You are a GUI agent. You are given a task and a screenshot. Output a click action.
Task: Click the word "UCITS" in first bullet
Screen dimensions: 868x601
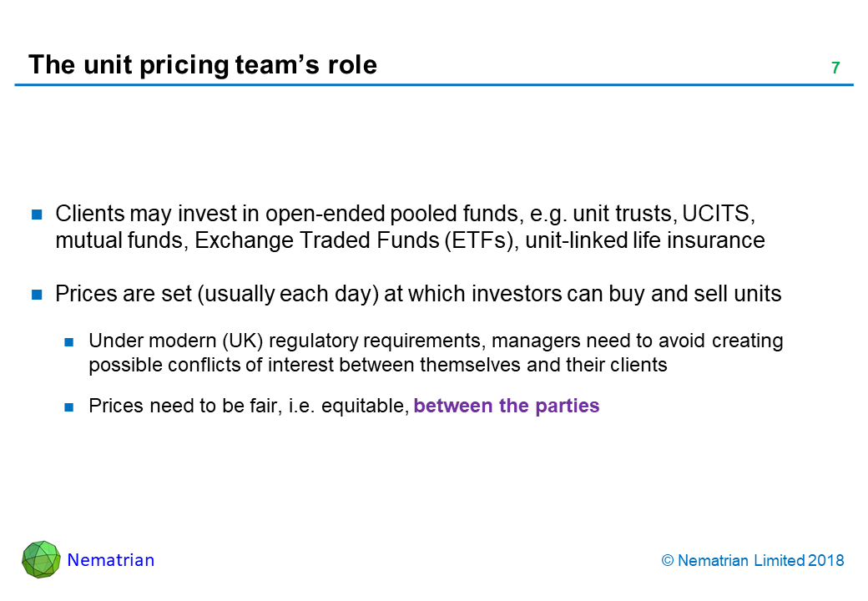(x=719, y=214)
